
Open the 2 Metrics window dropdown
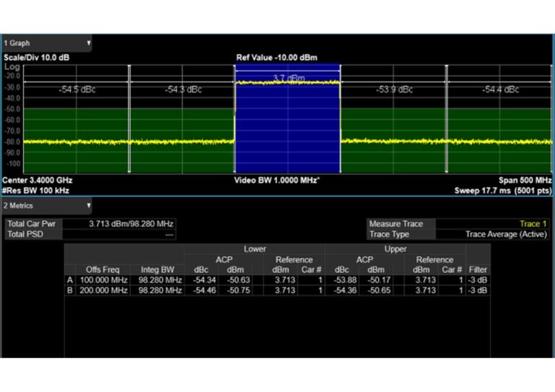coord(46,206)
